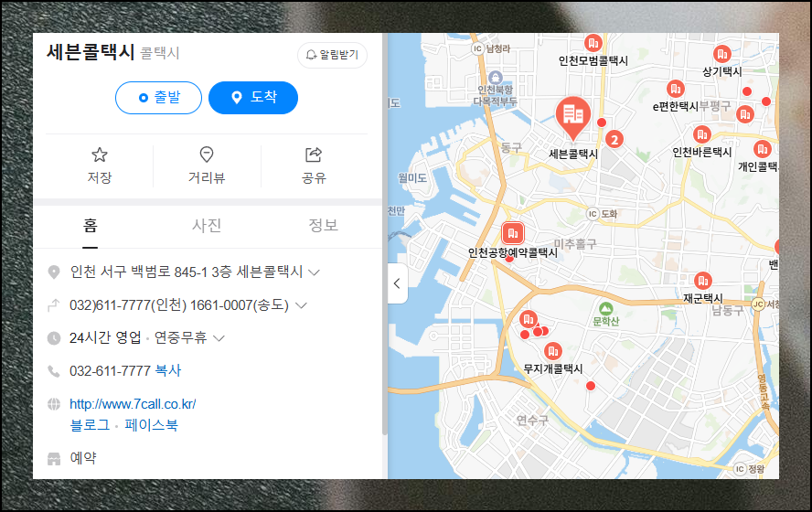Image resolution: width=812 pixels, height=512 pixels.
Task: Switch to the 사진 tab
Action: coord(207,225)
